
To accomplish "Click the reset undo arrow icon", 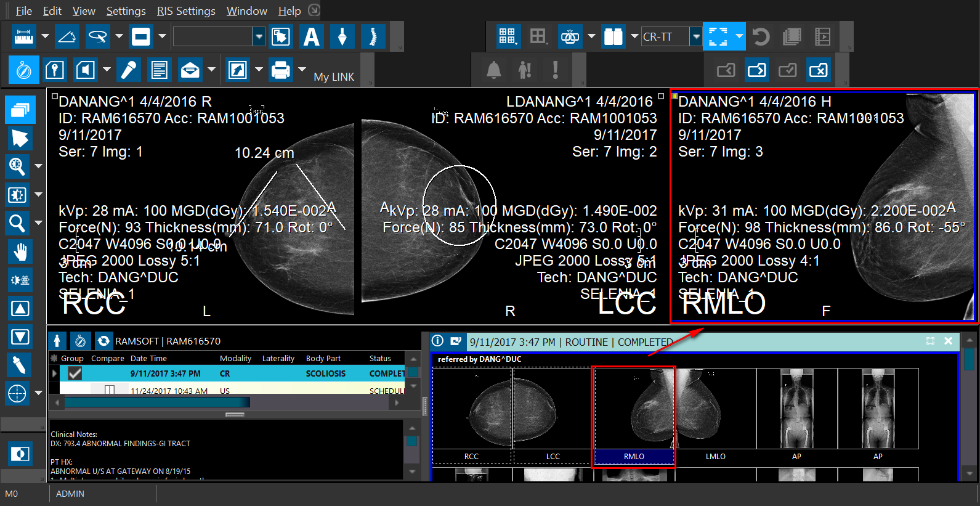I will tap(761, 36).
